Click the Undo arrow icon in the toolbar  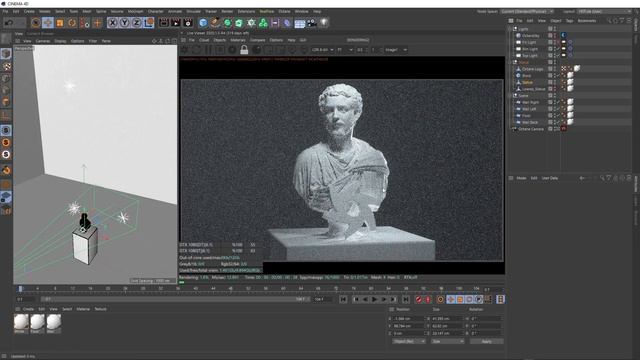click(9, 23)
